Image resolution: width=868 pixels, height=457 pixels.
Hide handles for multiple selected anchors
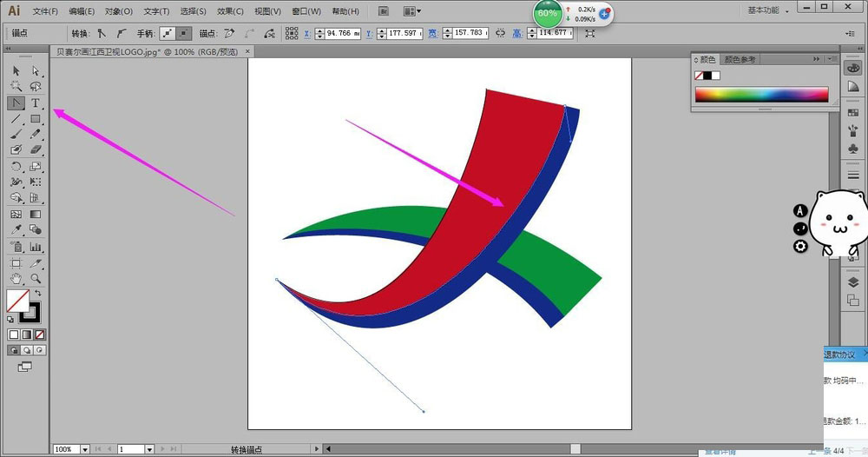coord(184,33)
